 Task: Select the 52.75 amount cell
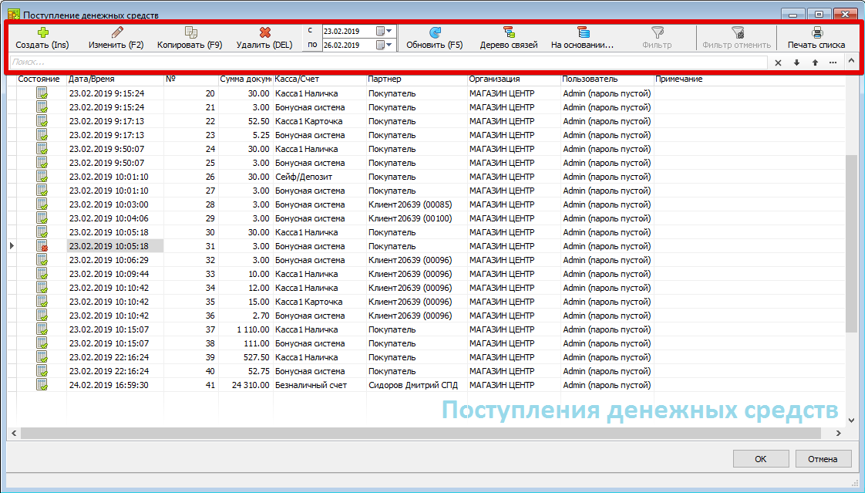pyautogui.click(x=245, y=371)
